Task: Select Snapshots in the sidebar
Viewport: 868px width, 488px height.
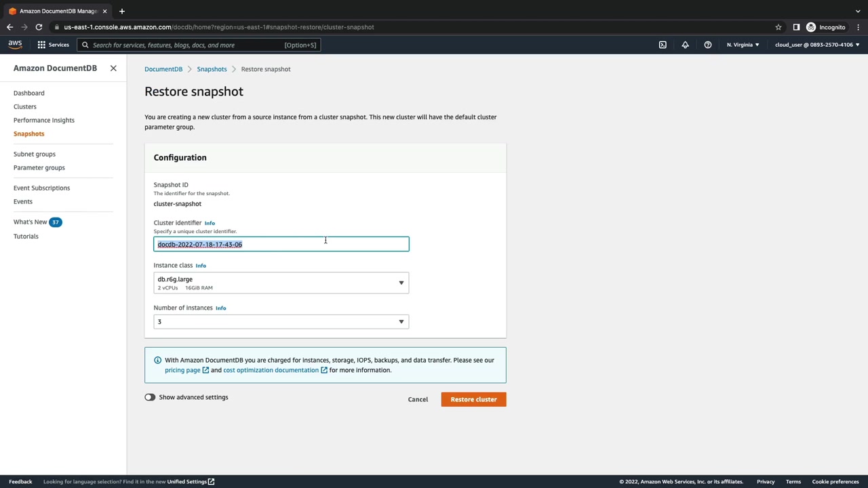Action: (x=29, y=134)
